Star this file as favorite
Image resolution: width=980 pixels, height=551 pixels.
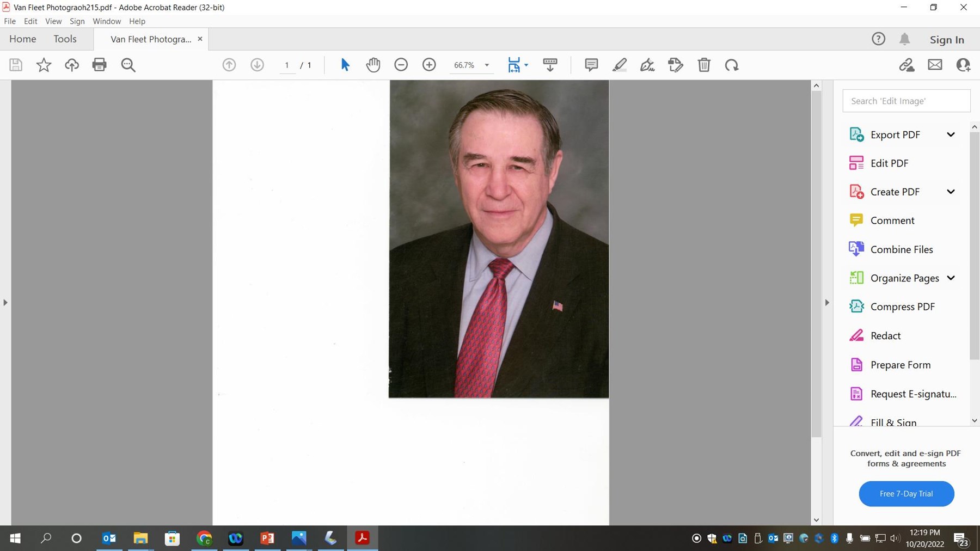[x=44, y=65]
